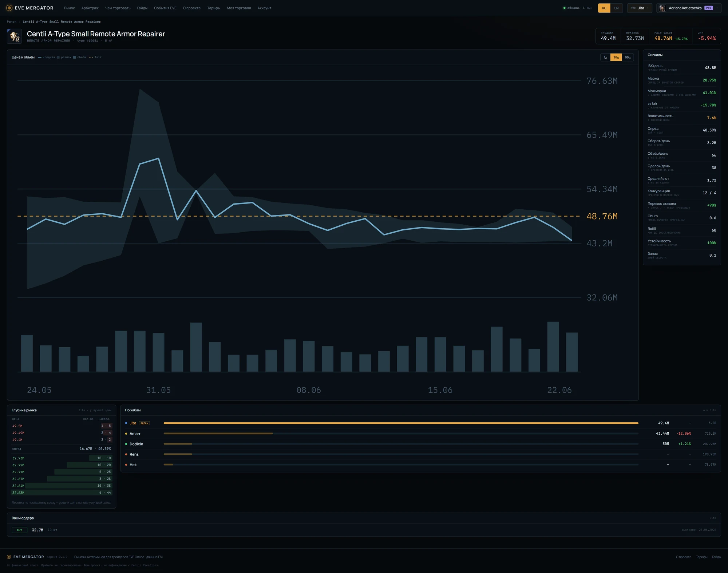Click the Dodixie hub price 50M
This screenshot has width=728, height=573.
[666, 444]
